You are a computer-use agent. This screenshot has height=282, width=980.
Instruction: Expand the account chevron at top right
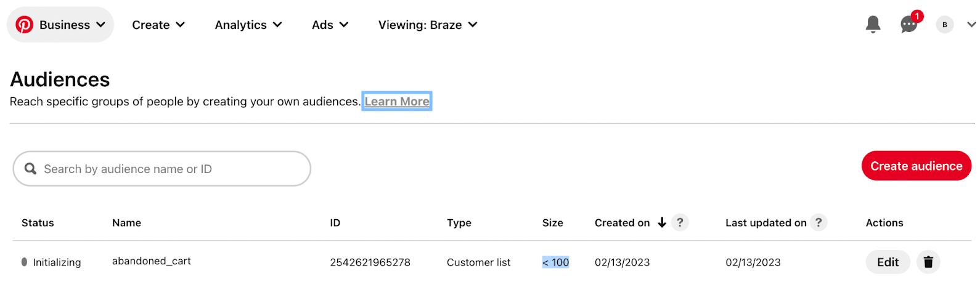[x=971, y=25]
